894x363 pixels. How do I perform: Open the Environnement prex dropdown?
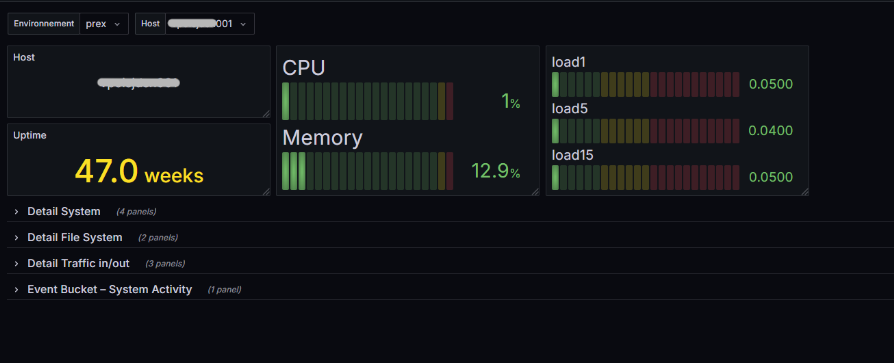(104, 24)
